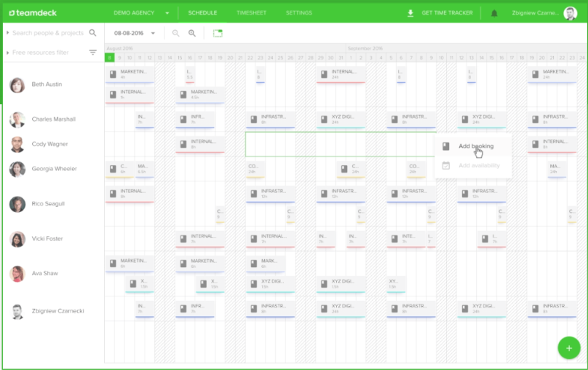Image resolution: width=588 pixels, height=370 pixels.
Task: Select highlighted day 8 in timeline header
Action: point(109,58)
